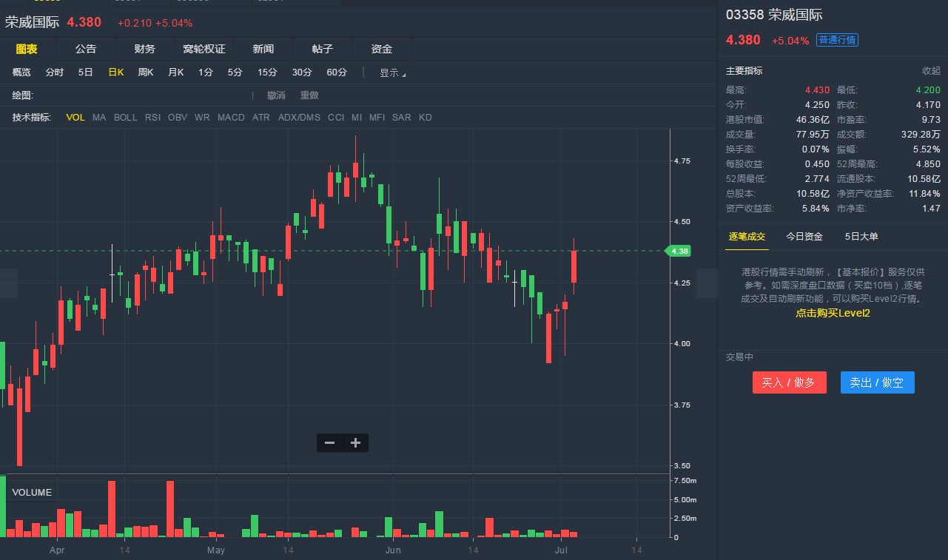Click the 普通行情 quote type badge

838,40
